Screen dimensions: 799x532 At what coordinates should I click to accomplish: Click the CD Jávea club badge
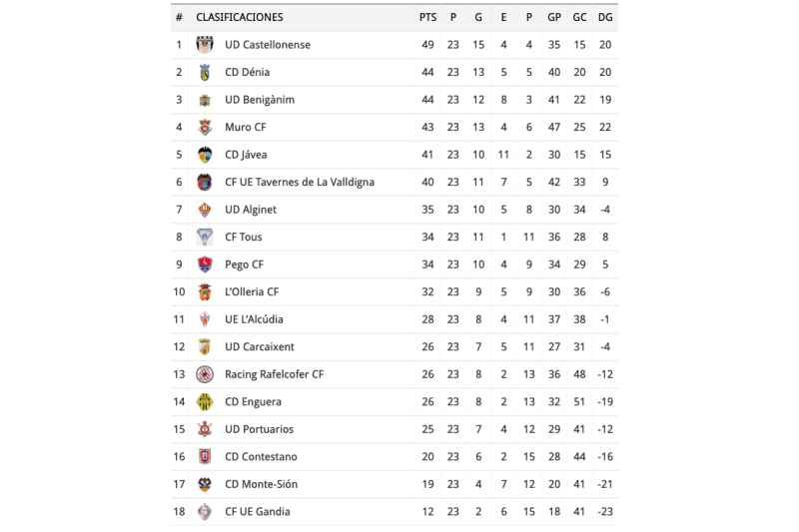pyautogui.click(x=205, y=155)
